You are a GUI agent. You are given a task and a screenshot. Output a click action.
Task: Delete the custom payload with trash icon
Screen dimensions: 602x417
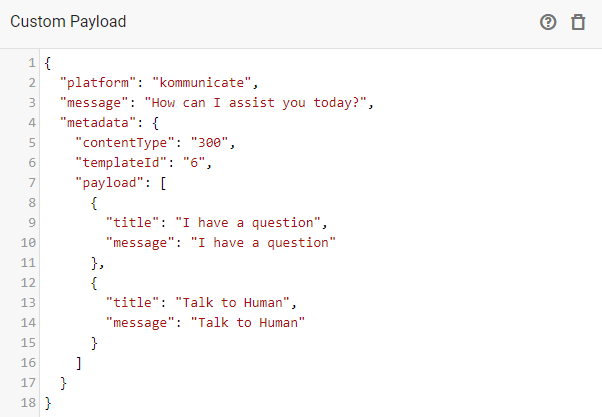[578, 22]
